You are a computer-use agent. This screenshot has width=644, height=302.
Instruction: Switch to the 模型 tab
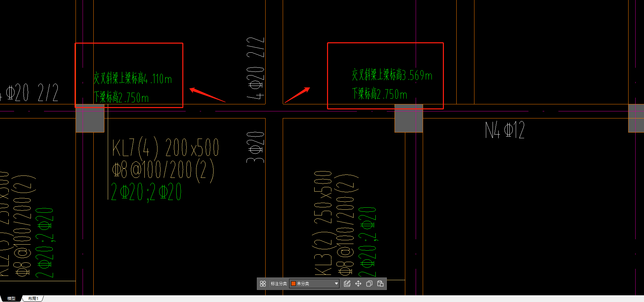pyautogui.click(x=11, y=298)
